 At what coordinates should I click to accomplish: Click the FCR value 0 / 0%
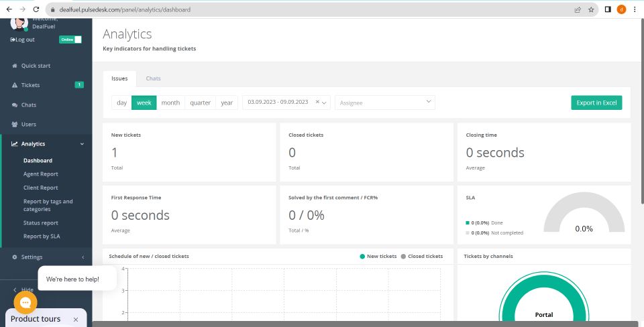tap(307, 215)
